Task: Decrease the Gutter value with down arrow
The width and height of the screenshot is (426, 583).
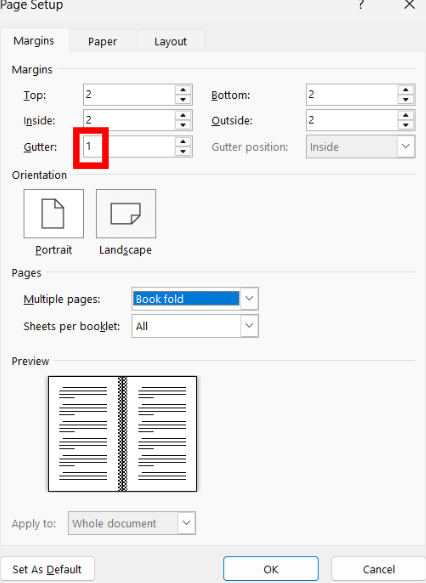Action: pyautogui.click(x=183, y=151)
